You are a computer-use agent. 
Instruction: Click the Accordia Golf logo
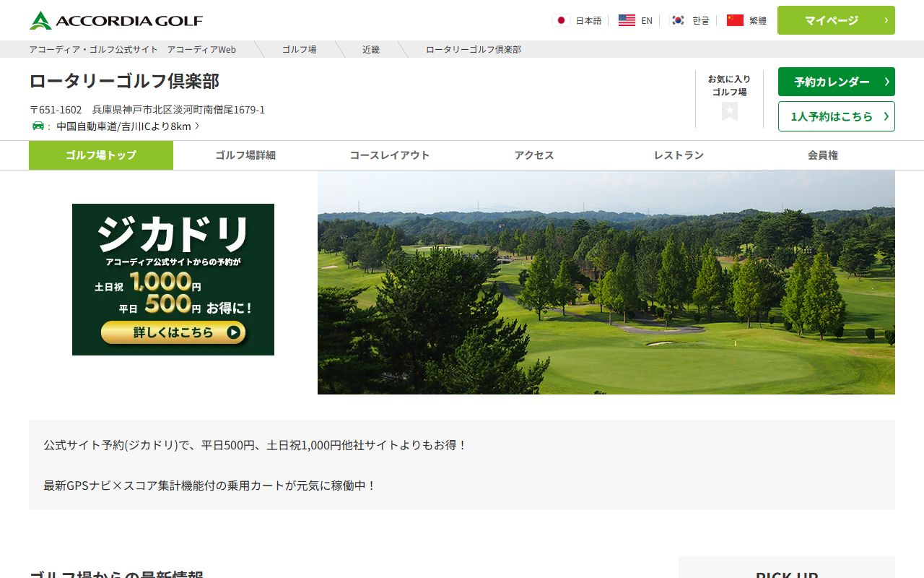116,20
